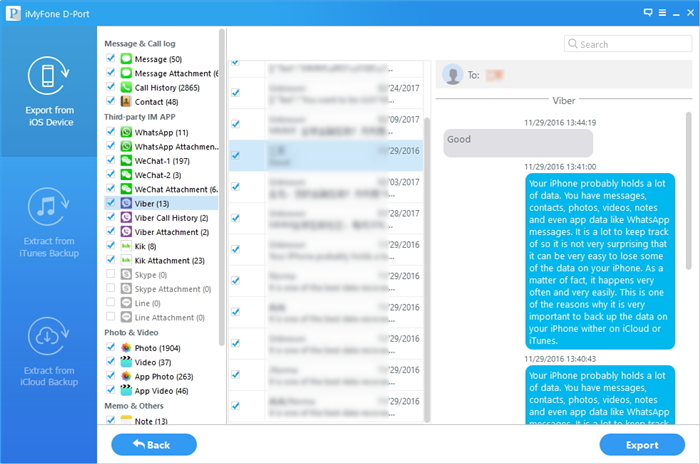The height and width of the screenshot is (464, 700).
Task: Click the chat preview scrollbar
Action: click(x=688, y=191)
